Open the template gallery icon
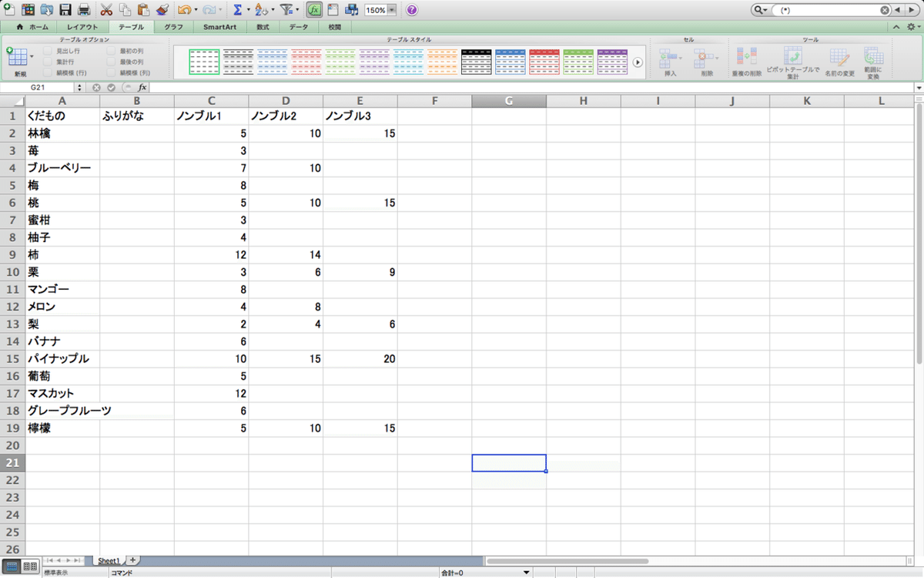 (28, 10)
